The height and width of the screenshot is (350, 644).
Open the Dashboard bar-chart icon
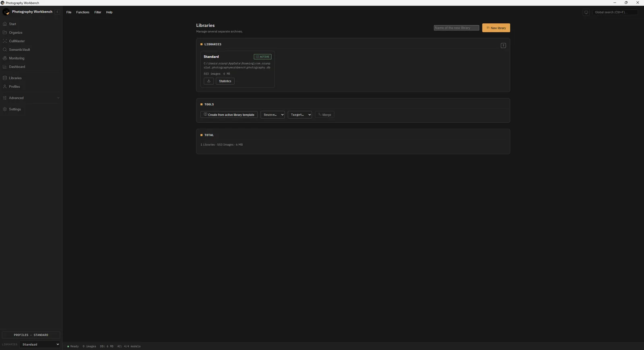click(5, 67)
